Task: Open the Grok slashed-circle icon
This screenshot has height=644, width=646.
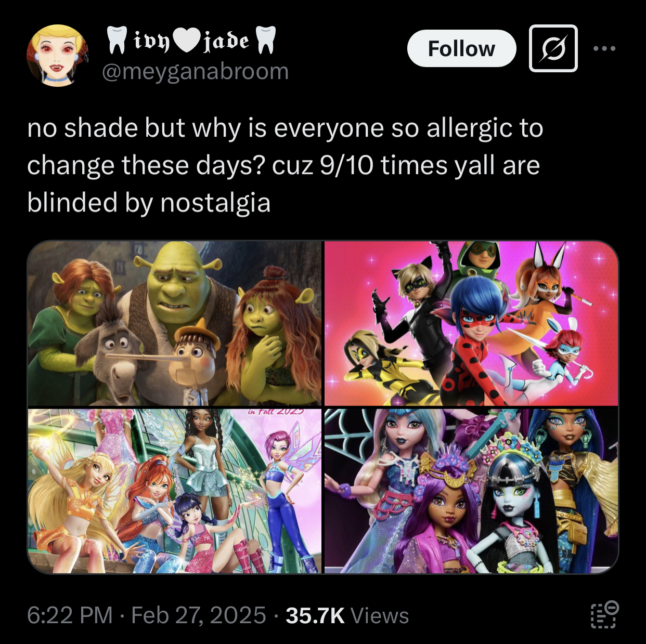Action: [553, 48]
